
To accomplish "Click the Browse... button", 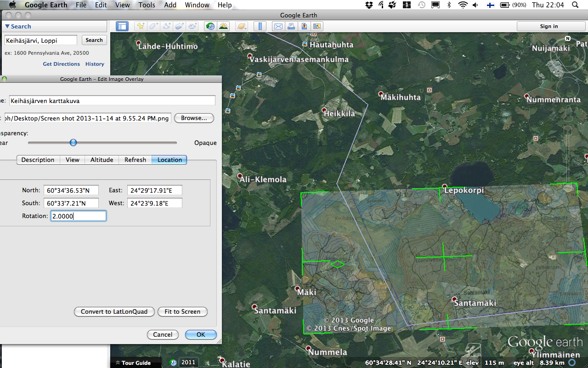I will [194, 118].
